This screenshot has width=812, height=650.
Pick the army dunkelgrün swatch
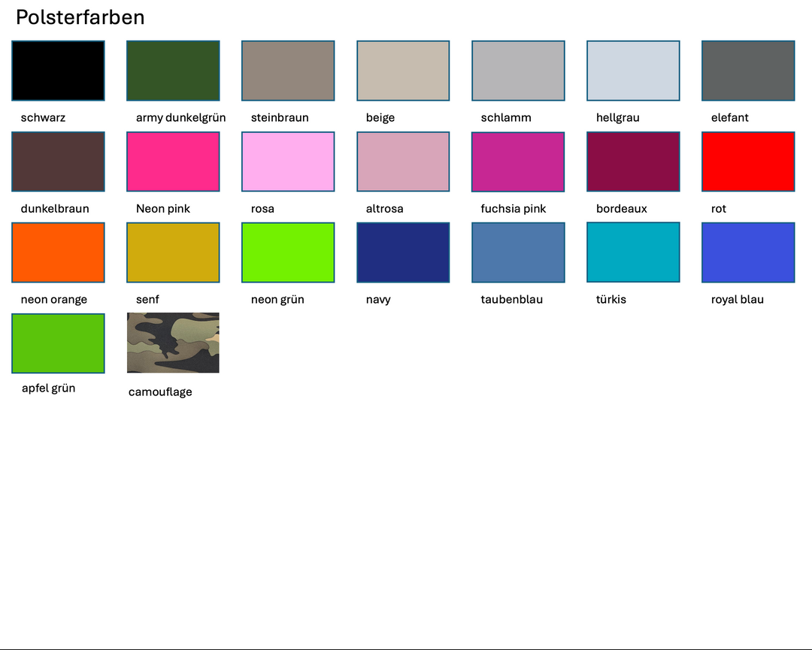click(x=173, y=71)
